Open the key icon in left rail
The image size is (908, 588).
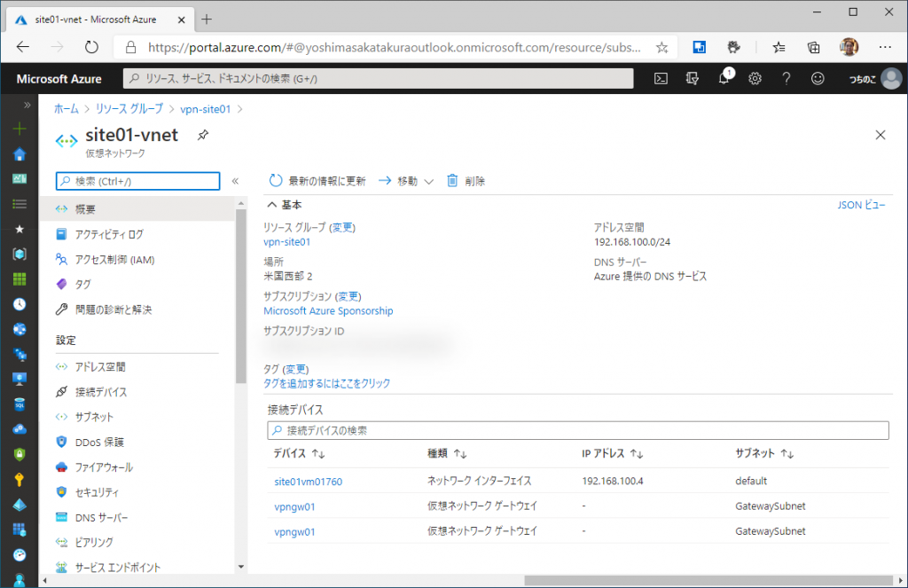coord(20,480)
